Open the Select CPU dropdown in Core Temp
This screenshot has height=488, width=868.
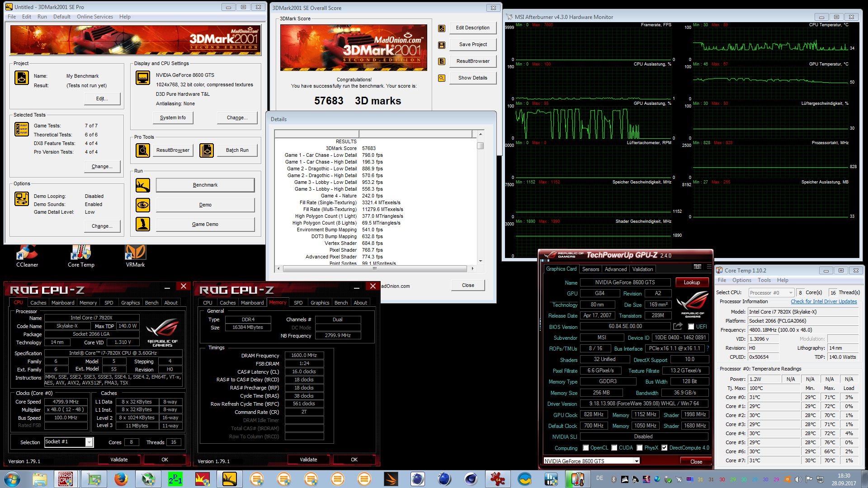point(771,293)
